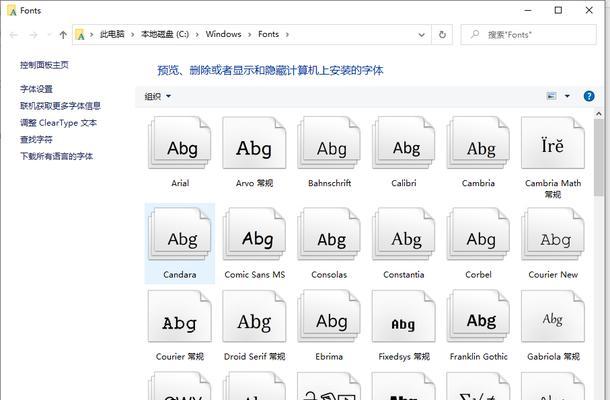Open the 组织 dropdown menu
Viewport: 610px width, 400px height.
pos(158,96)
